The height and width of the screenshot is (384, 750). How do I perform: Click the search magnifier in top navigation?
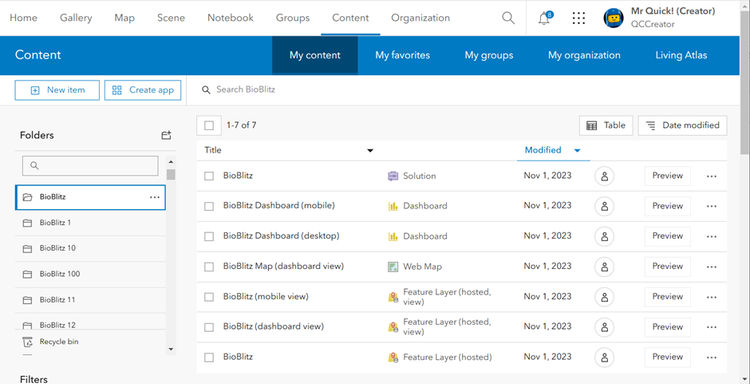508,18
